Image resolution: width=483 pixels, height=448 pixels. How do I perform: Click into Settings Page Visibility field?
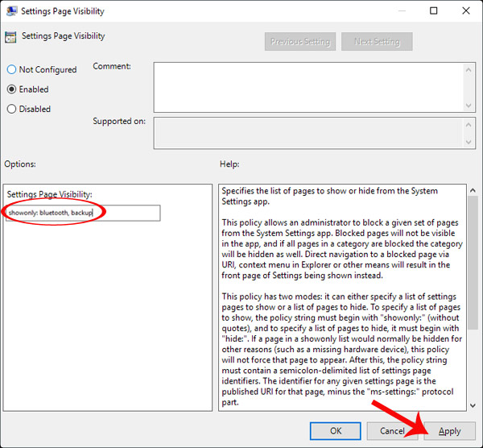pos(83,213)
